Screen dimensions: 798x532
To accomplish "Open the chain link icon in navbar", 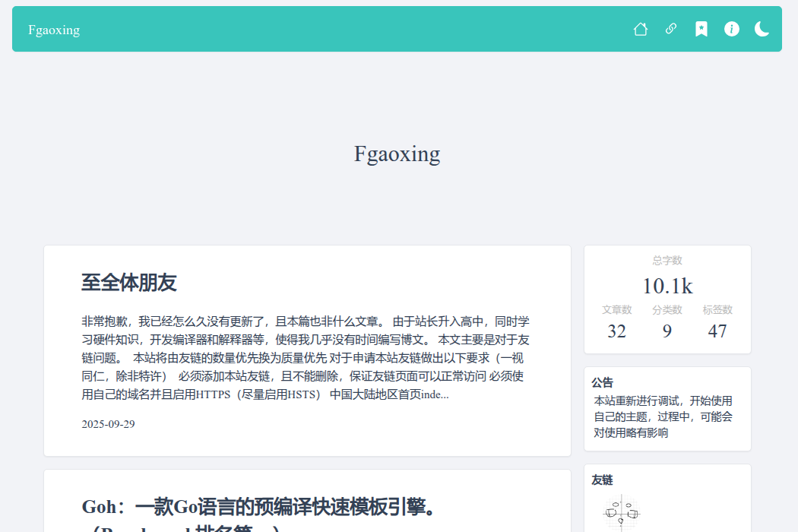I will point(671,29).
